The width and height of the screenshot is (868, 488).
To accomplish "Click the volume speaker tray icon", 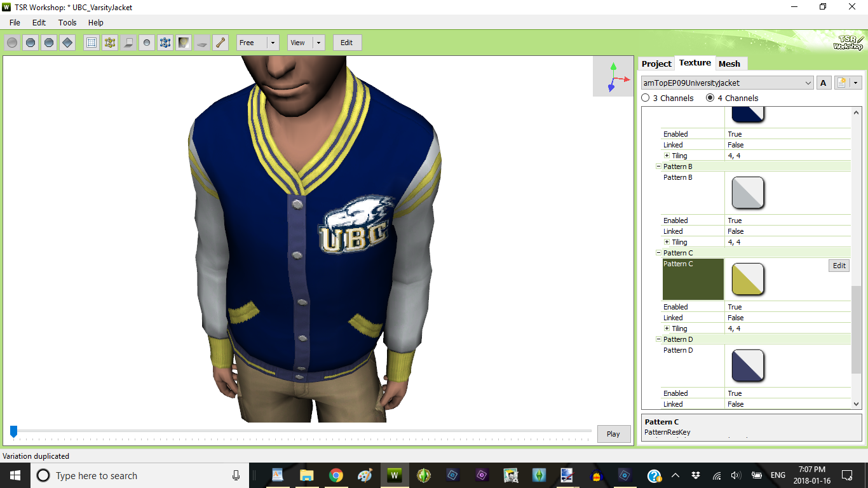I will 736,475.
